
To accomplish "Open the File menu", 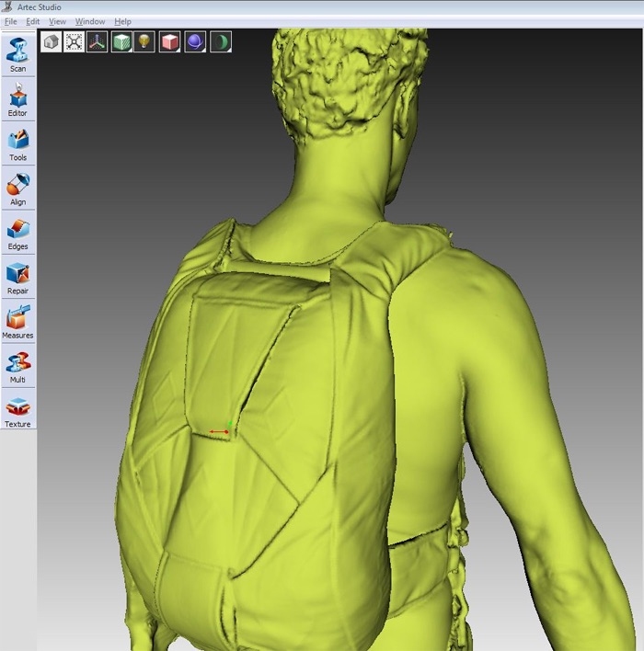I will click(x=11, y=21).
